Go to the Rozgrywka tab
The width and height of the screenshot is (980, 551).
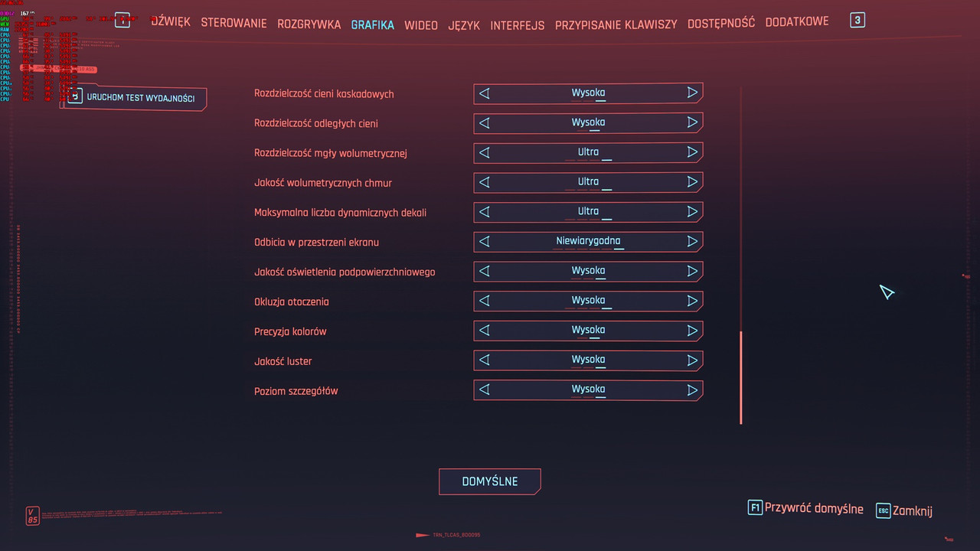[309, 24]
